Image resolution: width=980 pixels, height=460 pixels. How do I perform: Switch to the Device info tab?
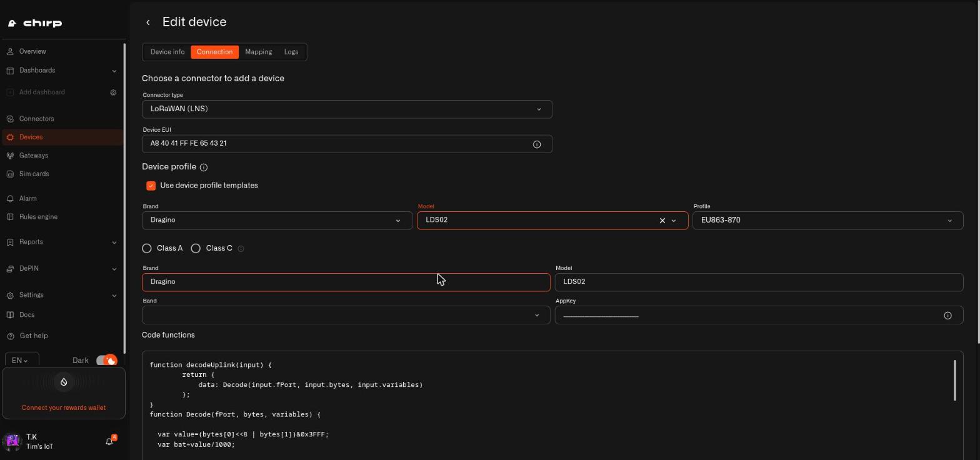[x=167, y=52]
